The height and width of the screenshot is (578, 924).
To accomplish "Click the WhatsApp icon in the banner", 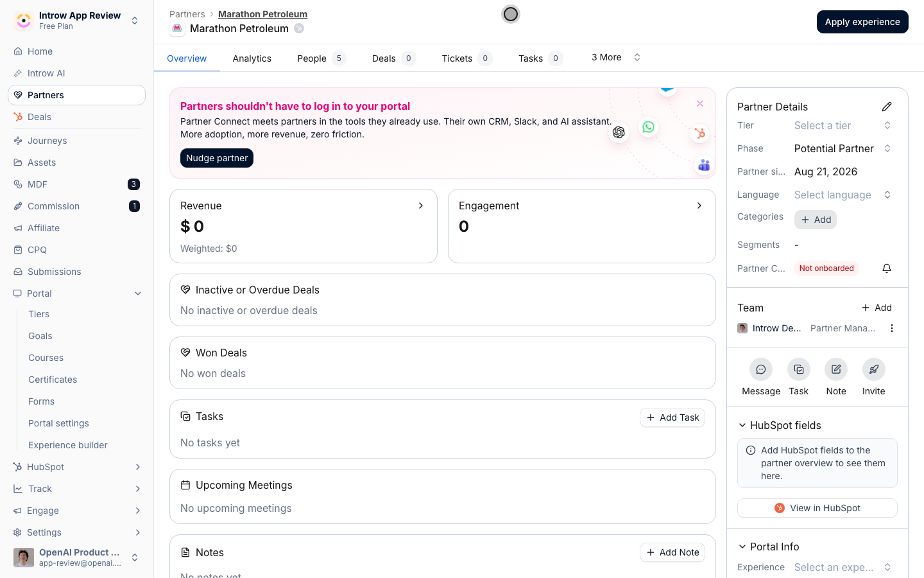I will [x=649, y=127].
